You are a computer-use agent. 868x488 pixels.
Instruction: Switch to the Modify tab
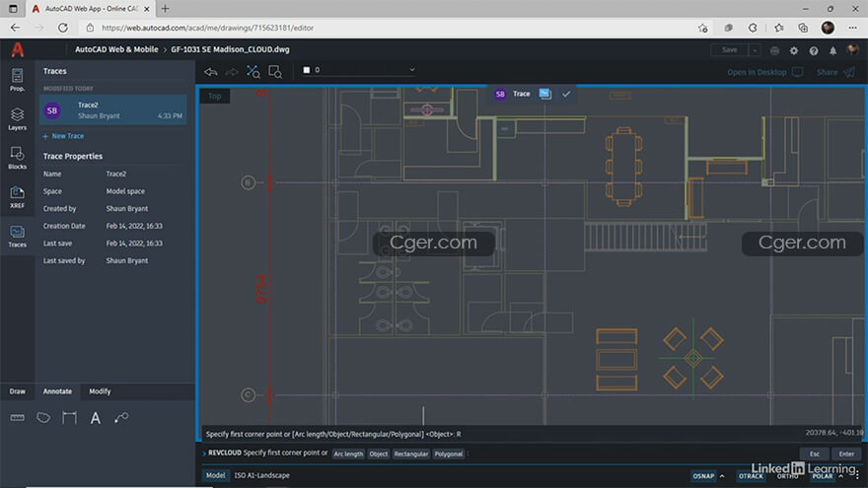click(100, 391)
